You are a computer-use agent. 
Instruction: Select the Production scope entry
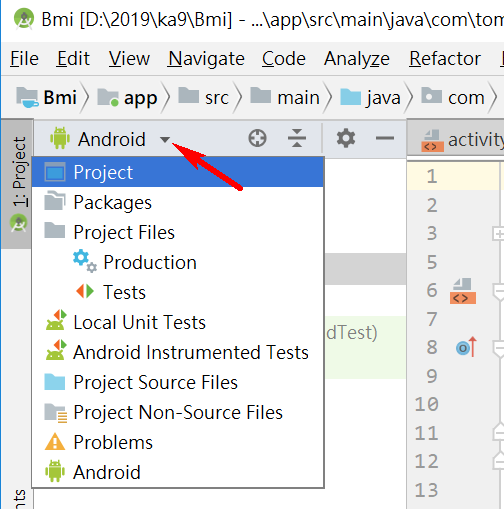(x=178, y=262)
